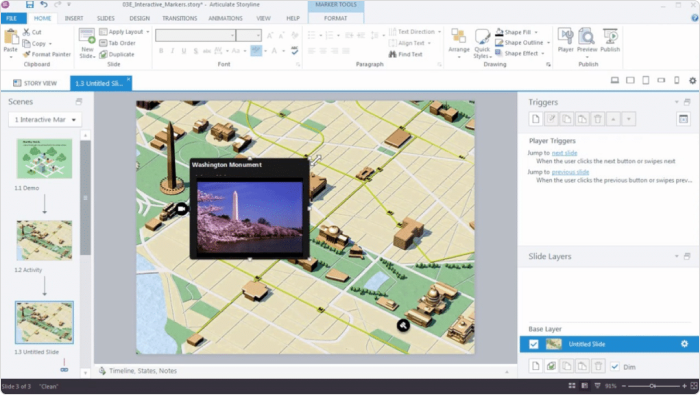Open the Variables manager icon in Triggers panel
This screenshot has width=700, height=395.
(683, 119)
